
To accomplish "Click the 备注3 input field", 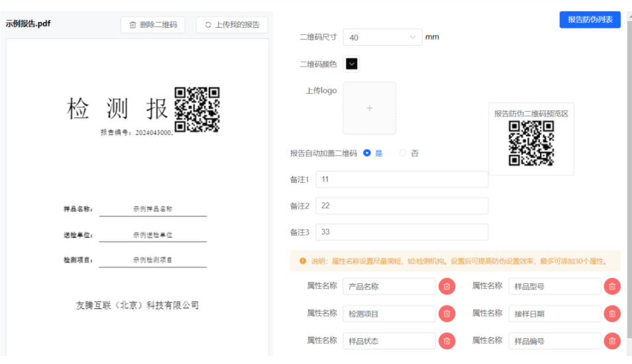I will tap(402, 232).
